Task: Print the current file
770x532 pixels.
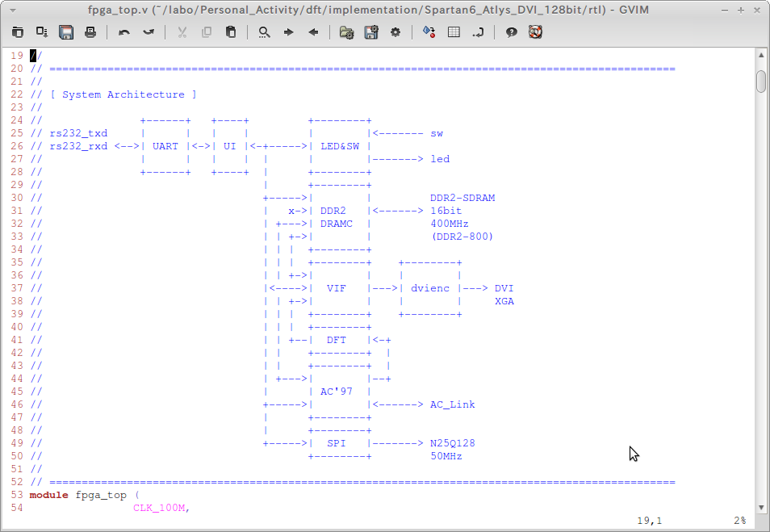Action: coord(89,32)
